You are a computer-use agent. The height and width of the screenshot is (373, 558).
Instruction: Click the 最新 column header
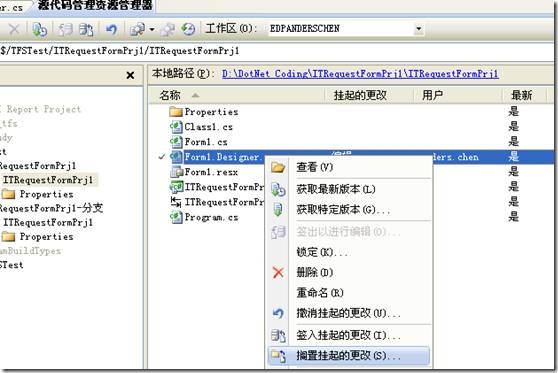(522, 95)
